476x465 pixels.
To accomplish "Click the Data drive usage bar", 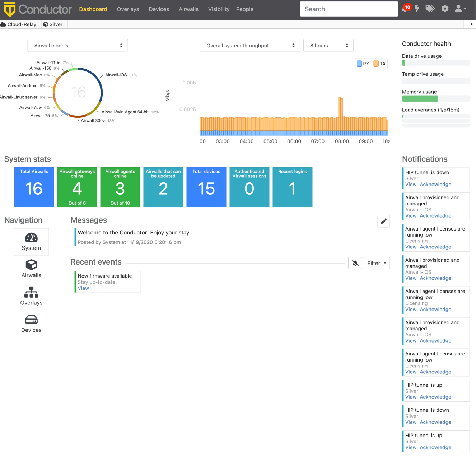I will [x=436, y=63].
